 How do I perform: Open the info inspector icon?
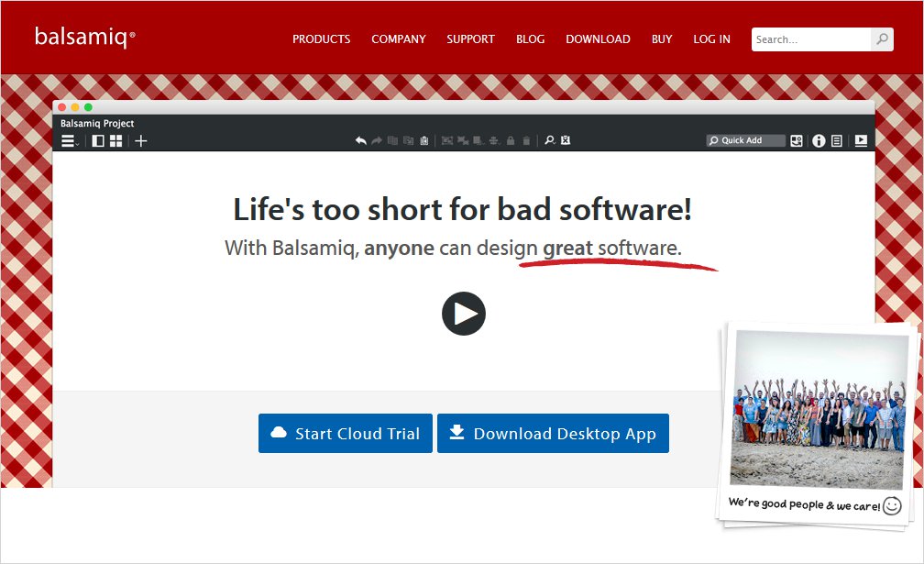coord(819,141)
